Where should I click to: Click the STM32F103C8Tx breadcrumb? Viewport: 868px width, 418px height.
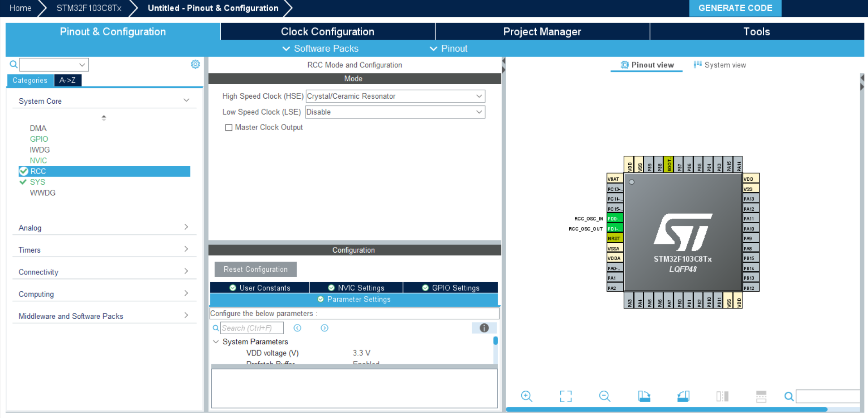click(89, 8)
